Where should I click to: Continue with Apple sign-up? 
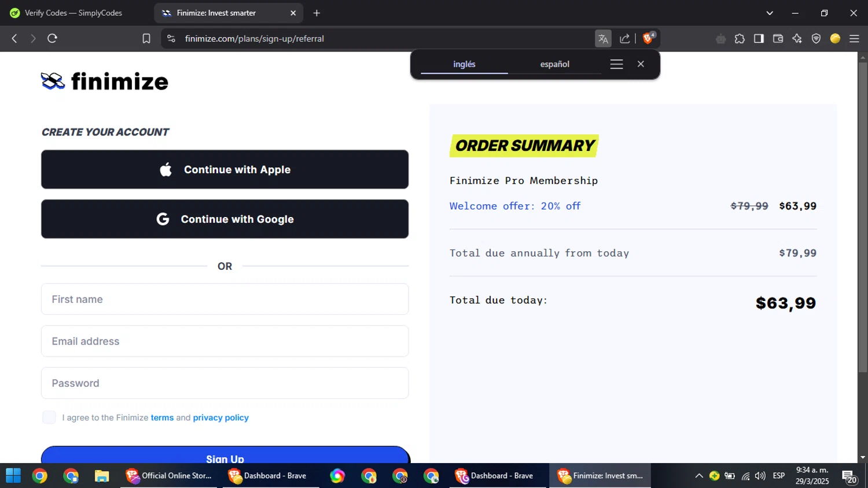[x=225, y=170]
